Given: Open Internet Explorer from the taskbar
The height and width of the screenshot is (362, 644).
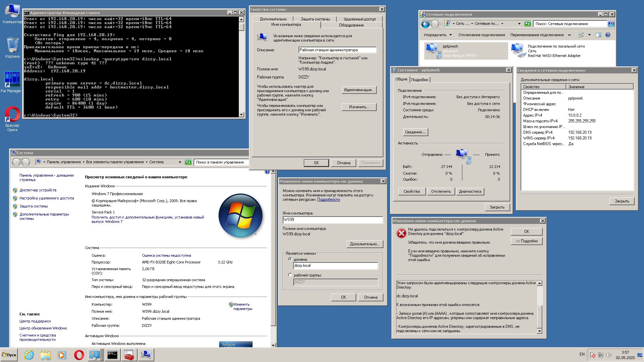Looking at the screenshot, I should pyautogui.click(x=29, y=355).
